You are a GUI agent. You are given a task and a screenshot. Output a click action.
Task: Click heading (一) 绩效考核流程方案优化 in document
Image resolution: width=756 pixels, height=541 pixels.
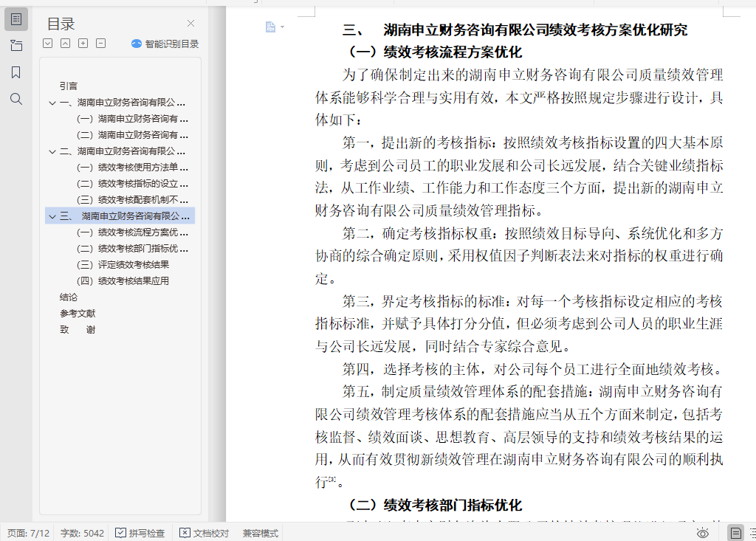pos(436,52)
